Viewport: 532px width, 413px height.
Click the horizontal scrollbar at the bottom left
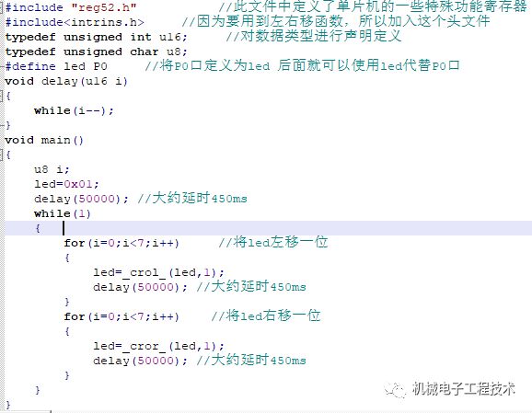coord(26,411)
